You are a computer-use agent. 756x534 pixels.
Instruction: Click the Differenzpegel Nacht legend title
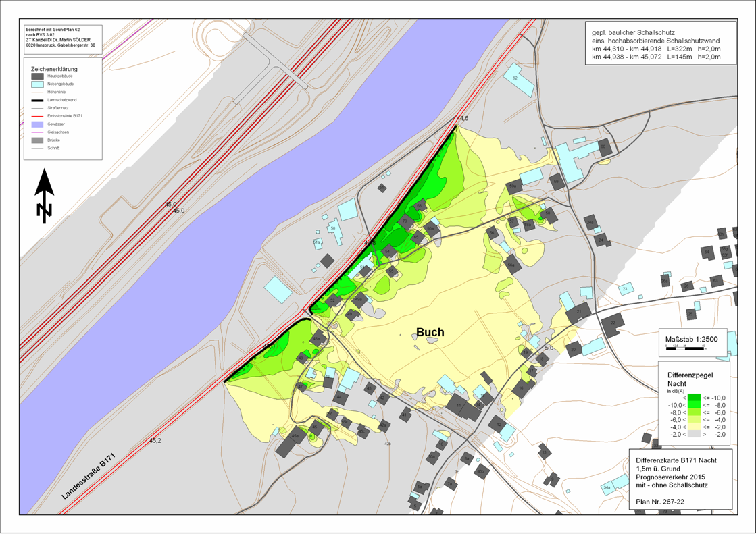tap(690, 379)
